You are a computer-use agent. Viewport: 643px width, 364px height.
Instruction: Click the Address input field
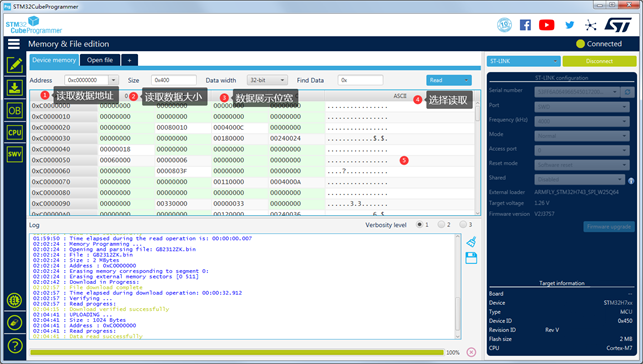pos(87,80)
